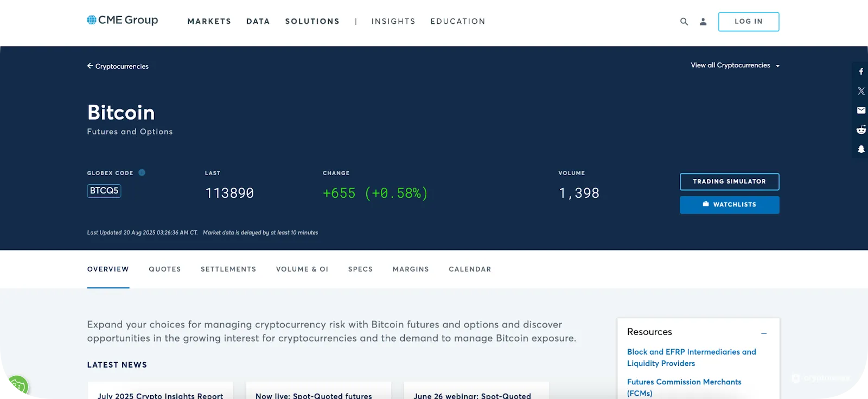Open the Data menu
Screen dimensions: 868x399
pyautogui.click(x=258, y=21)
